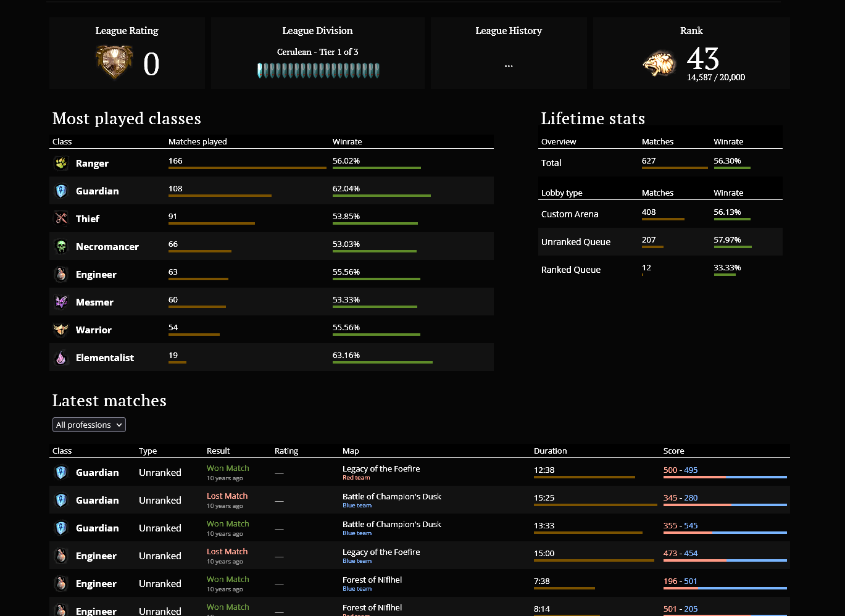Click the 345 - 280 score
This screenshot has height=616, width=845.
pos(680,497)
